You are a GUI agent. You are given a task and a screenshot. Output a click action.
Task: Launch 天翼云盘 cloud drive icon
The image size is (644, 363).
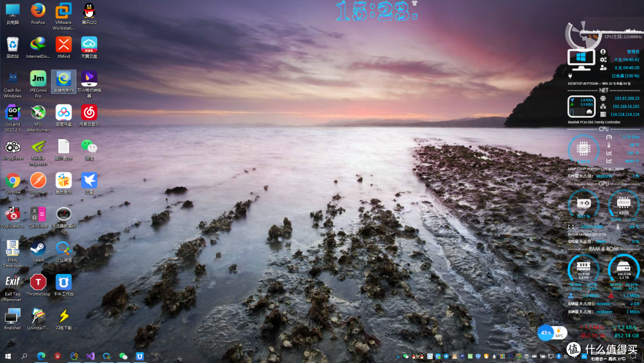[x=89, y=47]
